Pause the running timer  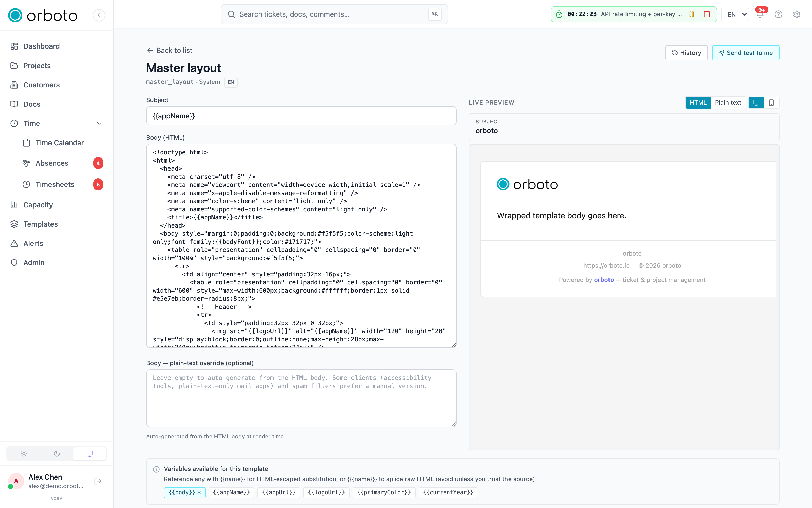(691, 14)
